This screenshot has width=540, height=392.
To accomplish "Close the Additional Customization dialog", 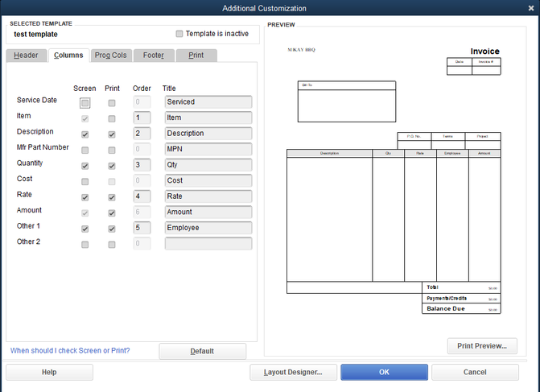I will click(x=530, y=8).
